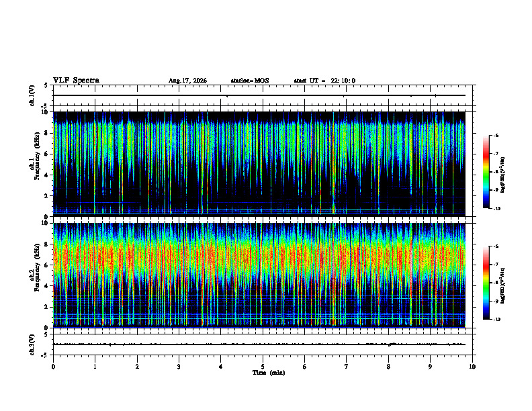Click the "VLF Spectra" plot title
Screen dimensions: 532x411
(x=76, y=81)
